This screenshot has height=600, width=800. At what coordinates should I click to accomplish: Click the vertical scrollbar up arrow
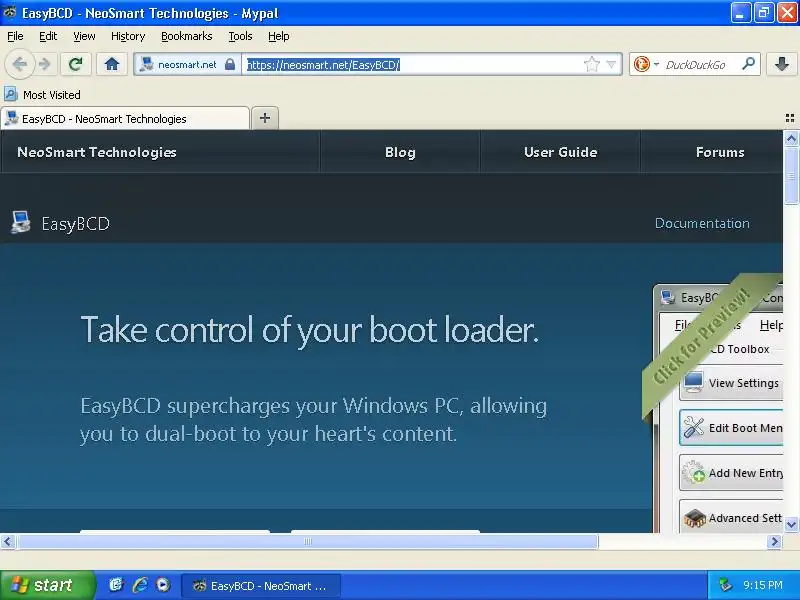791,138
